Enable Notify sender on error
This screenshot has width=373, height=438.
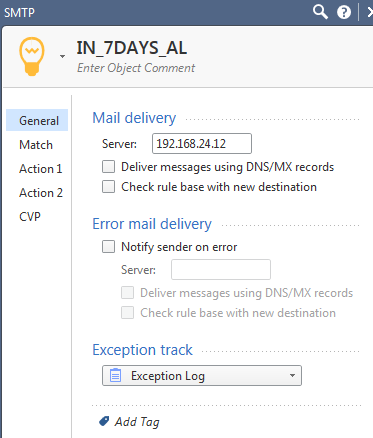pyautogui.click(x=108, y=247)
